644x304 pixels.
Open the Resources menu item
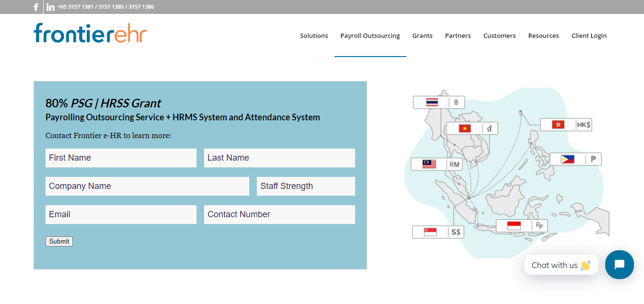pos(543,35)
